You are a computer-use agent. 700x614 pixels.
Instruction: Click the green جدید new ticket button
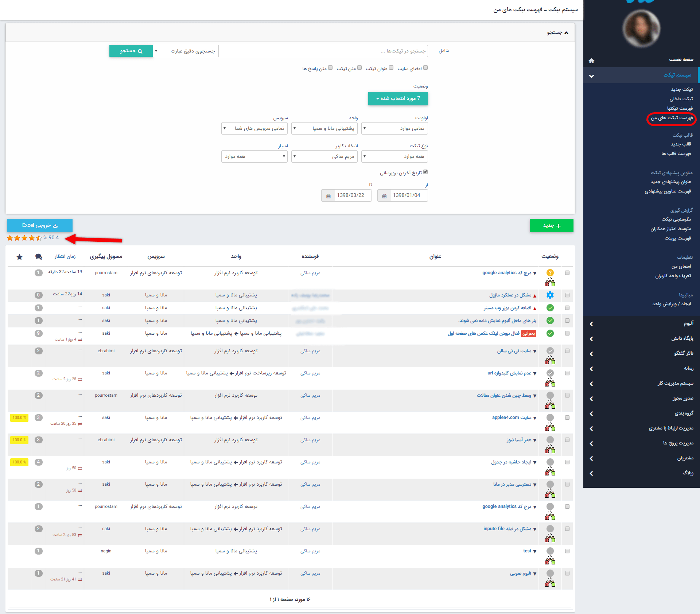[x=551, y=226]
